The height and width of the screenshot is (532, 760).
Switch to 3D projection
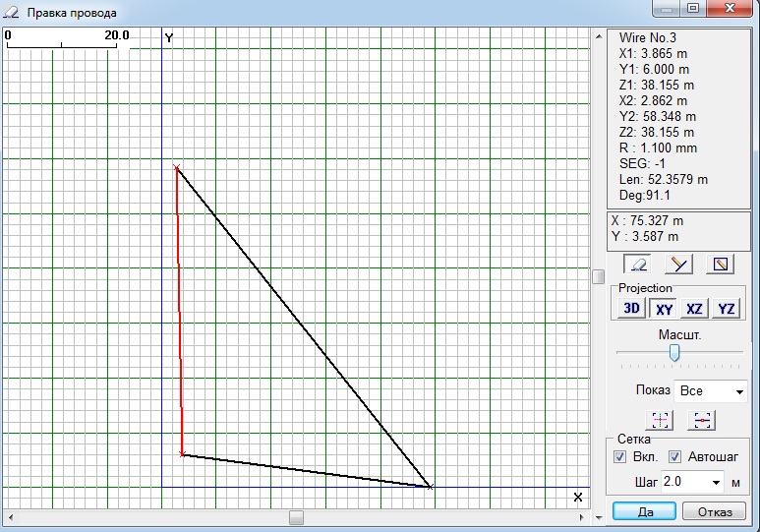[x=631, y=309]
